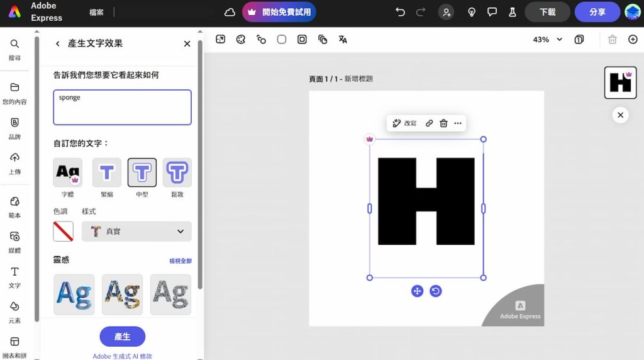Pick the gray Ag inspiration thumbnail

(x=171, y=295)
